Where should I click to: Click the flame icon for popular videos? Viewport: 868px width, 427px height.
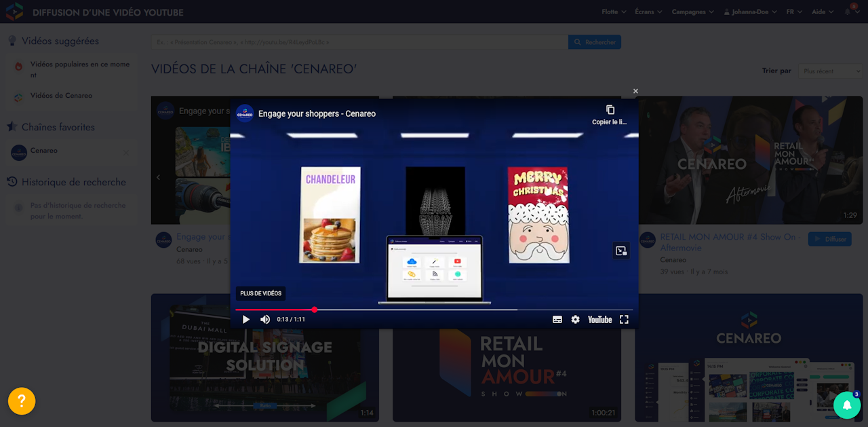point(19,67)
